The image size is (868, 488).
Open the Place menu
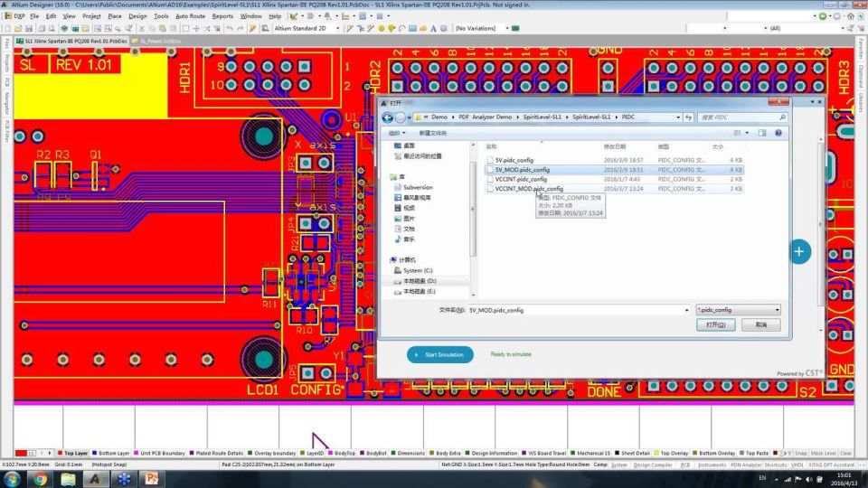coord(115,16)
